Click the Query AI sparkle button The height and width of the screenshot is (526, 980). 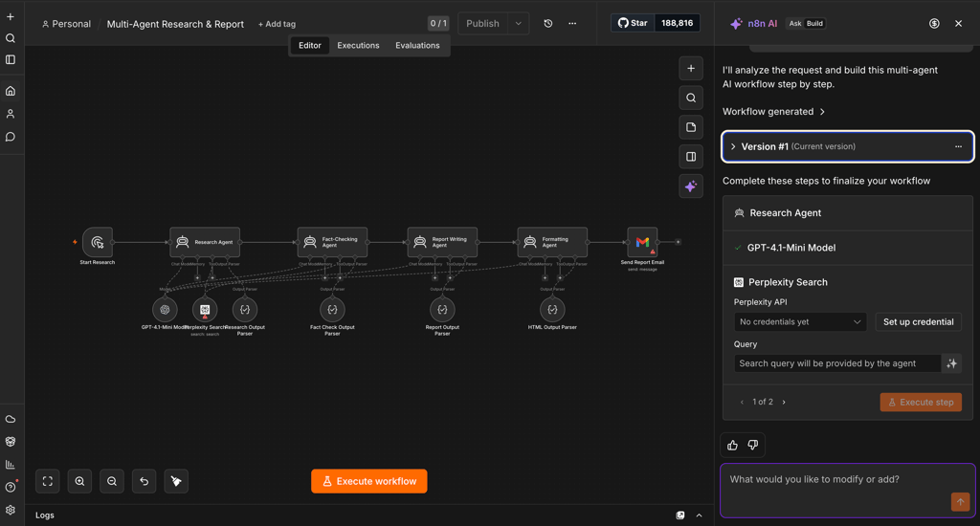[x=952, y=363]
